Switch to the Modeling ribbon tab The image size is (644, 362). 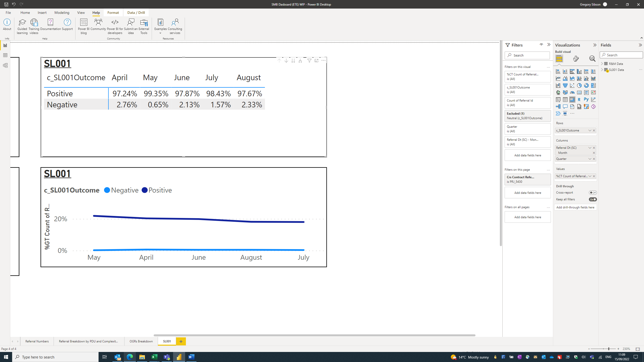tap(62, 13)
